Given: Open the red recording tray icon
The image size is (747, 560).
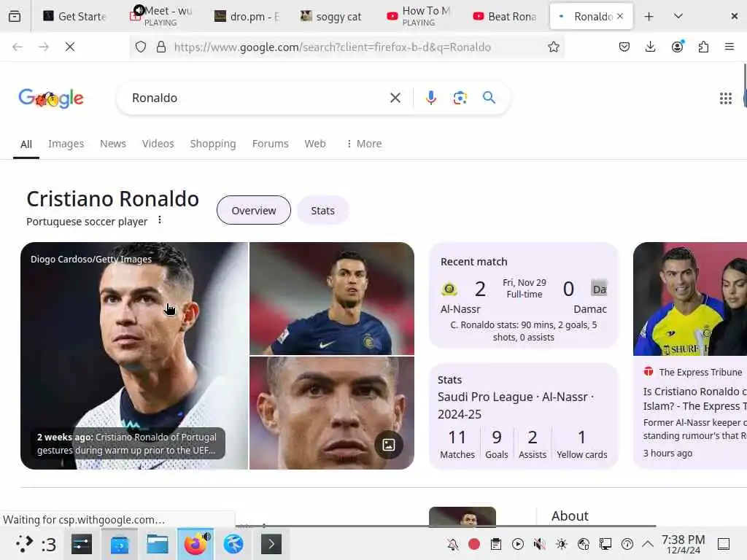Looking at the screenshot, I should click(474, 544).
